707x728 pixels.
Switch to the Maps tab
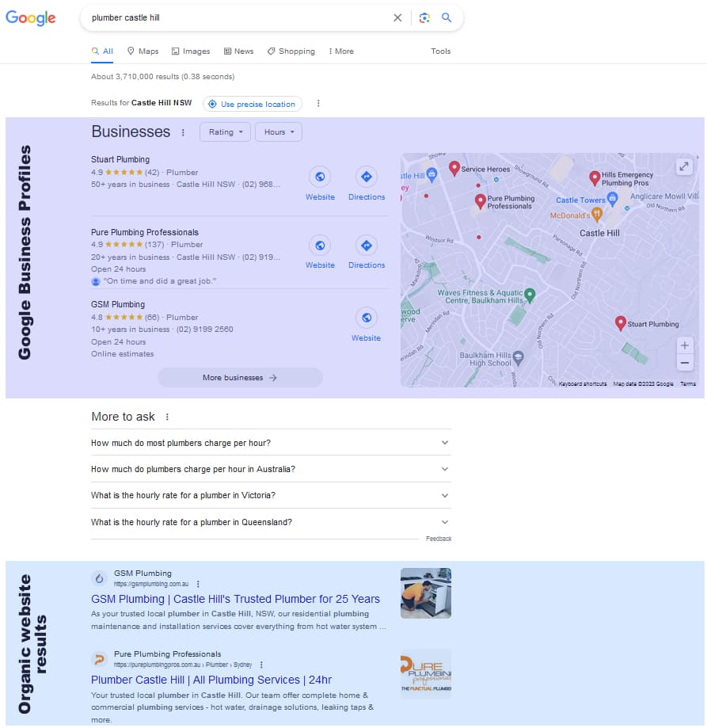[x=143, y=51]
